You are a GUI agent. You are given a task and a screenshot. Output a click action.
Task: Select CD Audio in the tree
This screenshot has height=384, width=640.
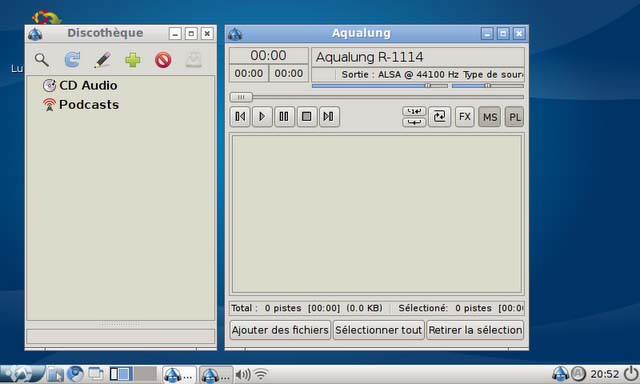click(80, 85)
